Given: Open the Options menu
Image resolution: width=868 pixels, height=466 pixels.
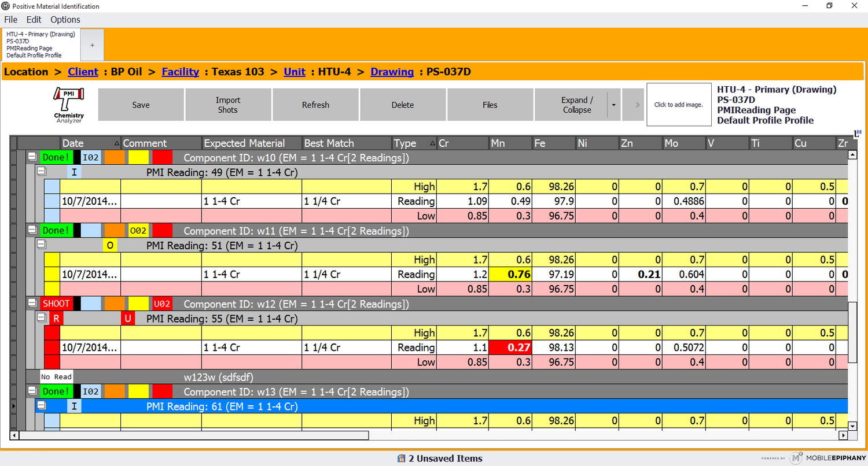Looking at the screenshot, I should coord(65,20).
